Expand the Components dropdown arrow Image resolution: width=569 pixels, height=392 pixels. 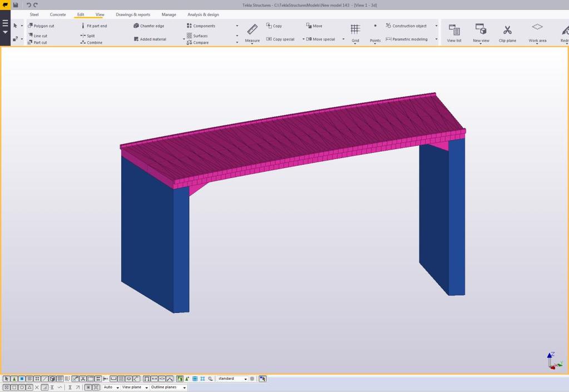click(237, 26)
